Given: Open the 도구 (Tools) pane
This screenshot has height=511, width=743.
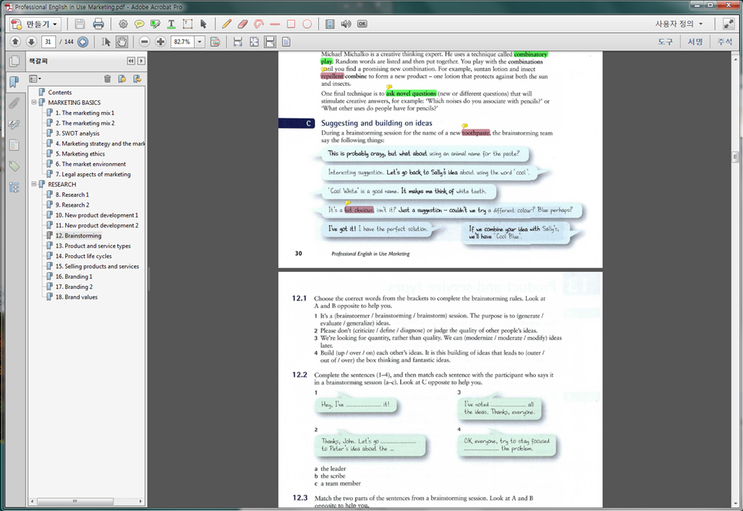Looking at the screenshot, I should pyautogui.click(x=665, y=42).
